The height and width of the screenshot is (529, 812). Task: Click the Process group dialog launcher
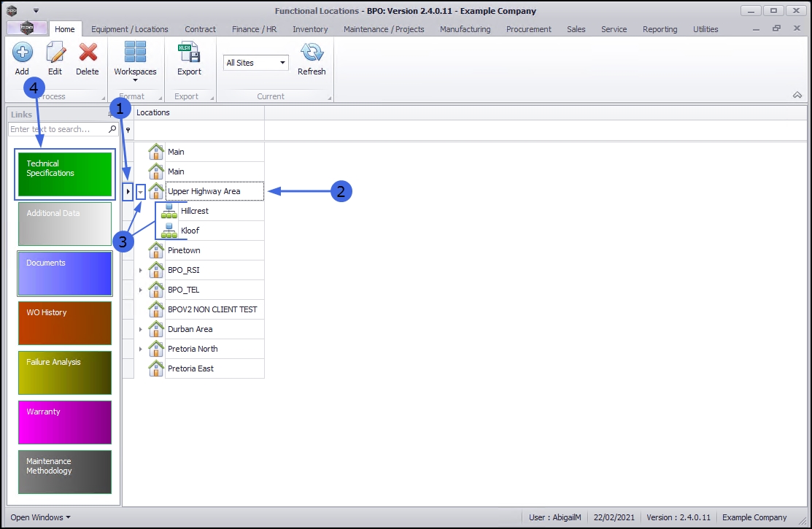104,98
